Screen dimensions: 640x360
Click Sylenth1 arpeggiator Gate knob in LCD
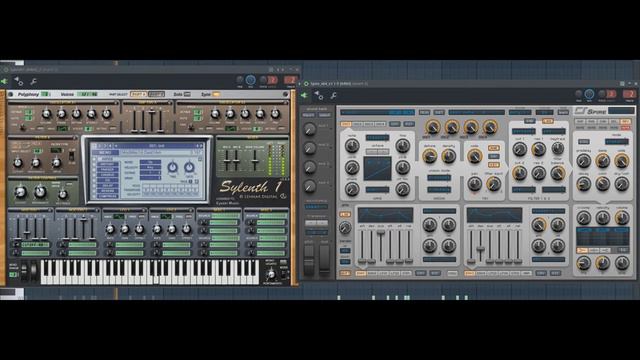coord(189,167)
